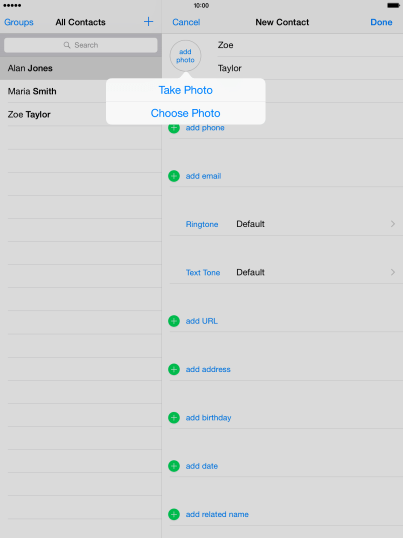403x538 pixels.
Task: Click the green plus beside add email
Action: point(174,176)
